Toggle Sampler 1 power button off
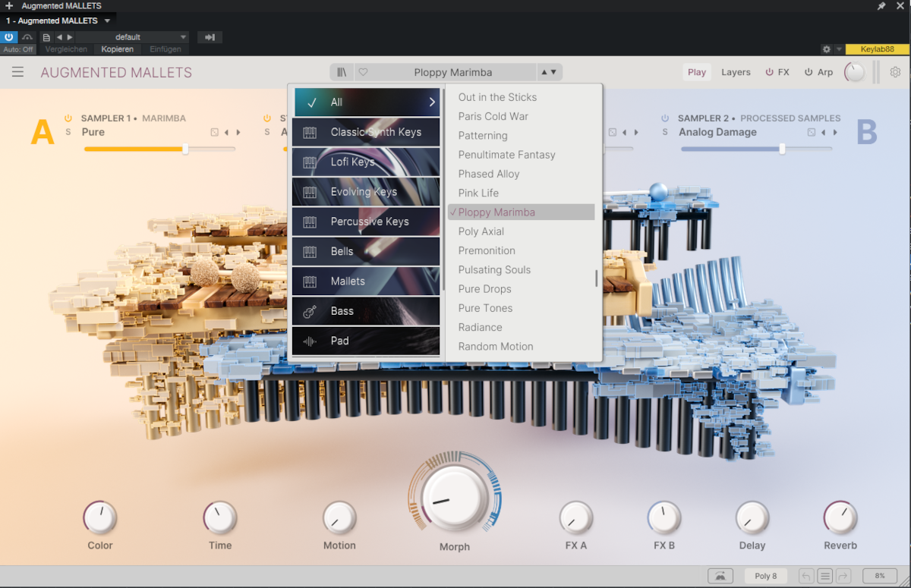This screenshot has height=588, width=911. [68, 118]
